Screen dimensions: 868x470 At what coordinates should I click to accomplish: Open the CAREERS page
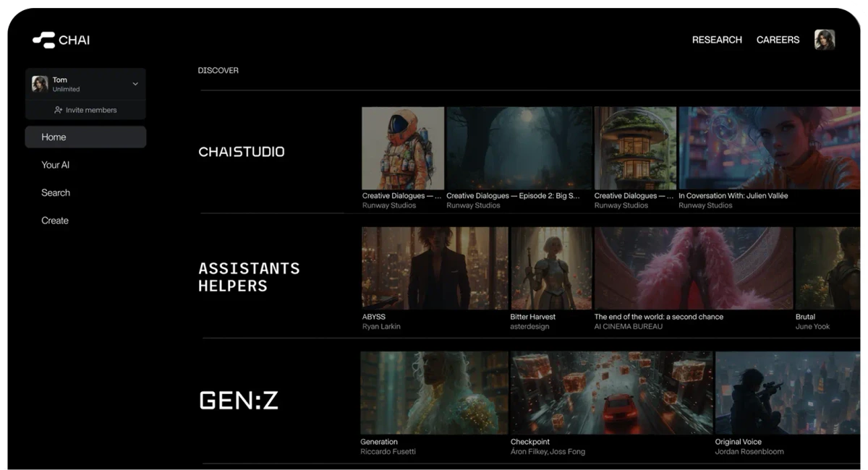point(778,40)
